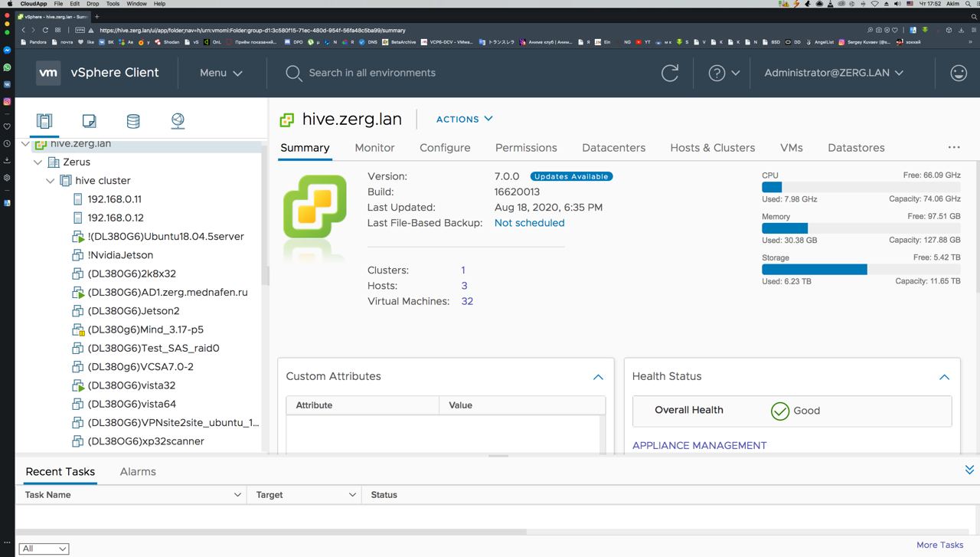
Task: Switch to the Datacenters tab
Action: point(613,148)
